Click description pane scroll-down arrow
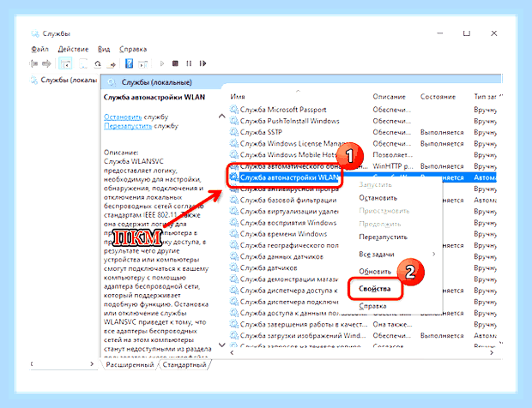532x408 pixels. pos(222,345)
